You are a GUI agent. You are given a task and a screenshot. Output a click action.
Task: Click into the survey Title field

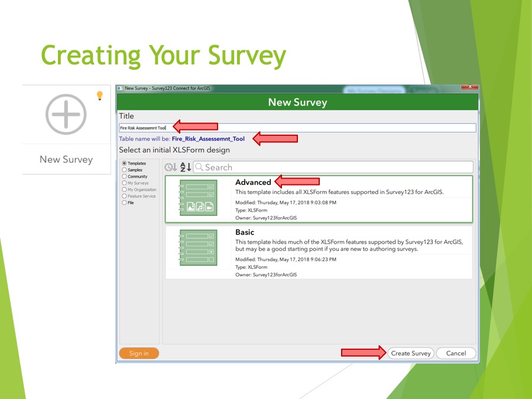[297, 128]
